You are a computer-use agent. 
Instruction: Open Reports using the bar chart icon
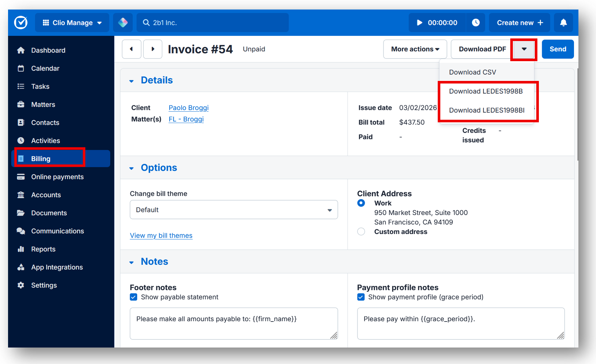point(21,249)
